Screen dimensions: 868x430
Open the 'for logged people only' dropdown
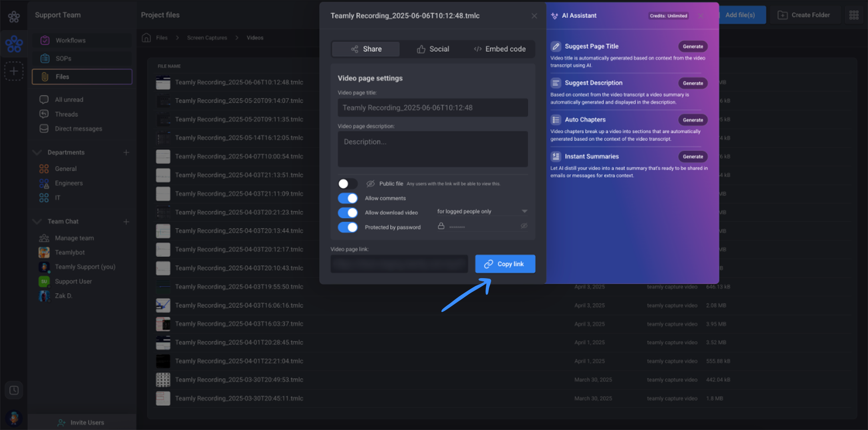coord(482,212)
